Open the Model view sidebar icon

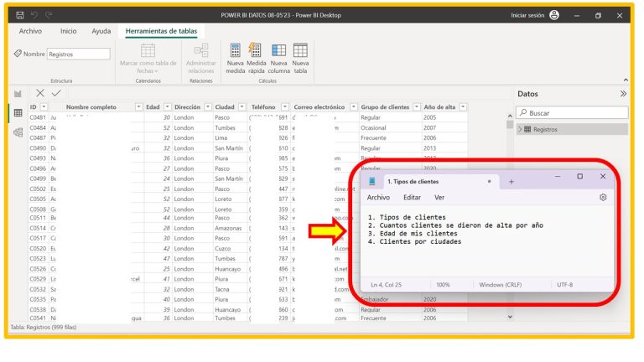[18, 132]
